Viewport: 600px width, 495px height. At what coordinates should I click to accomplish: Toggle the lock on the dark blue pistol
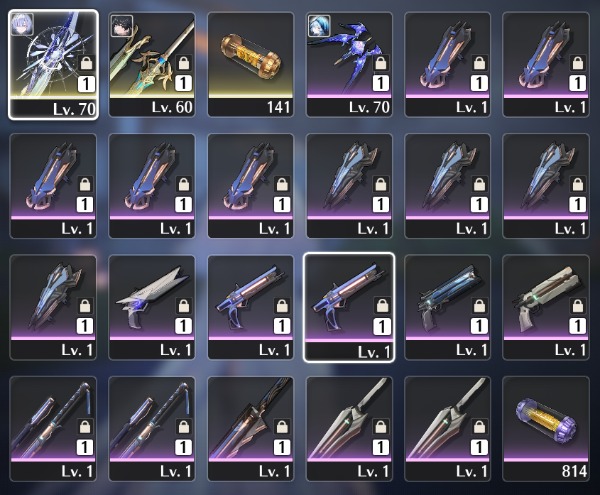click(479, 306)
